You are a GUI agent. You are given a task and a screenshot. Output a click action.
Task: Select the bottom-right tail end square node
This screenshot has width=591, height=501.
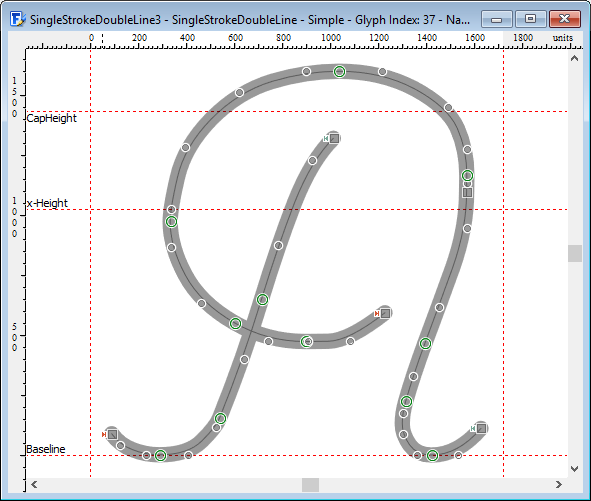point(481,428)
